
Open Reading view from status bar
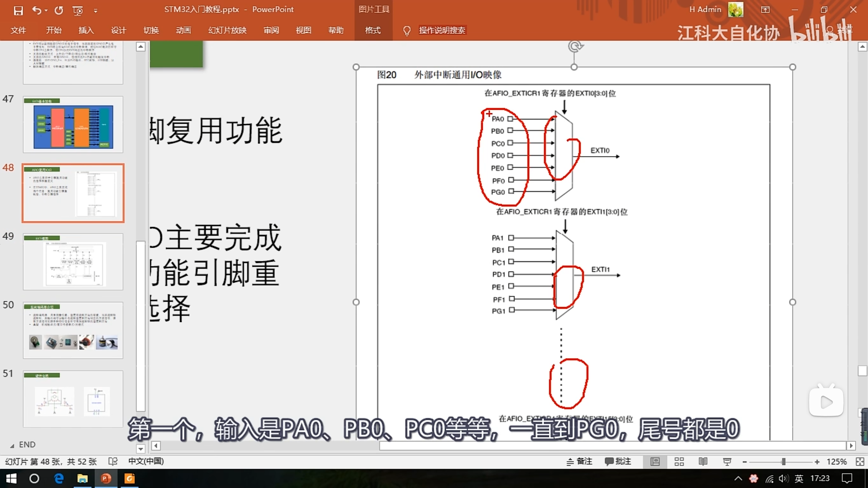pyautogui.click(x=703, y=462)
